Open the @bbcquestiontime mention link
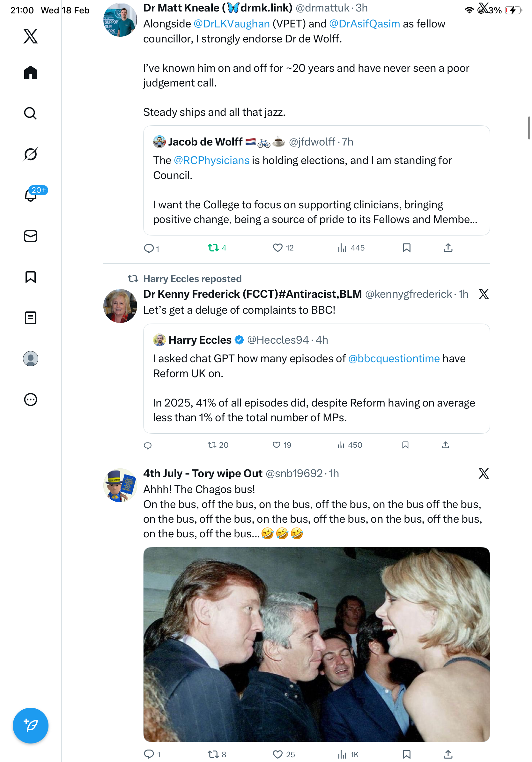 (394, 358)
